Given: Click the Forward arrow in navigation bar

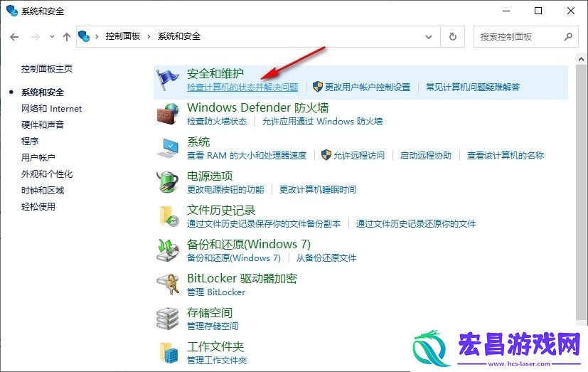Looking at the screenshot, I should [36, 37].
